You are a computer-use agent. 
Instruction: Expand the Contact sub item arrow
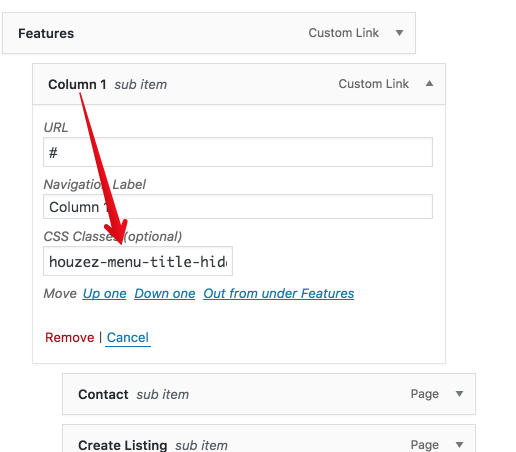(459, 394)
